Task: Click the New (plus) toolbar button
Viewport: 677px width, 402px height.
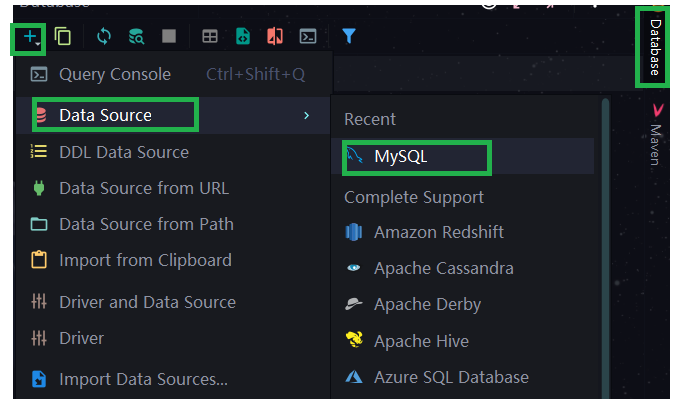Action: pyautogui.click(x=29, y=37)
